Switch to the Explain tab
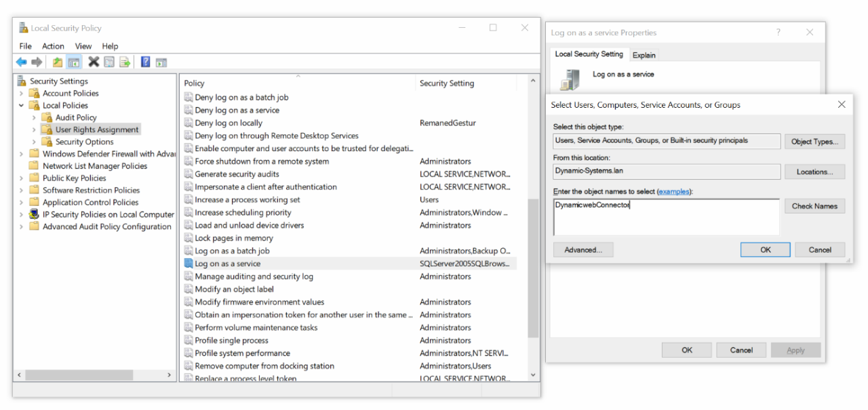This screenshot has height=410, width=868. [x=644, y=55]
